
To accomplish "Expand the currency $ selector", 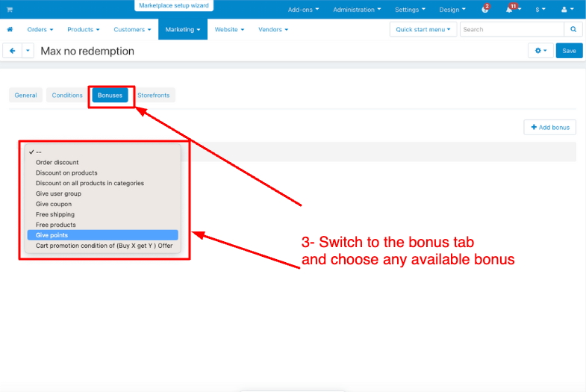I will click(x=540, y=10).
